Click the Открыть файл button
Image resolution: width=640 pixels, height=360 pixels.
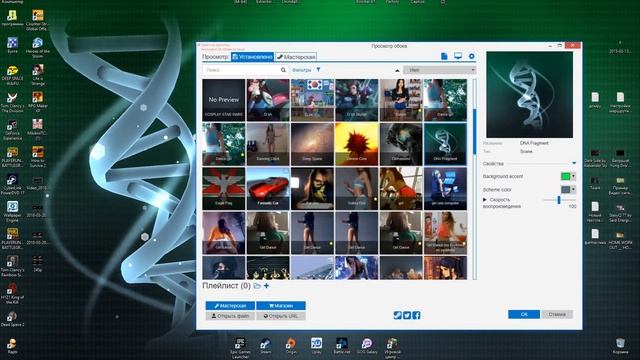230,316
